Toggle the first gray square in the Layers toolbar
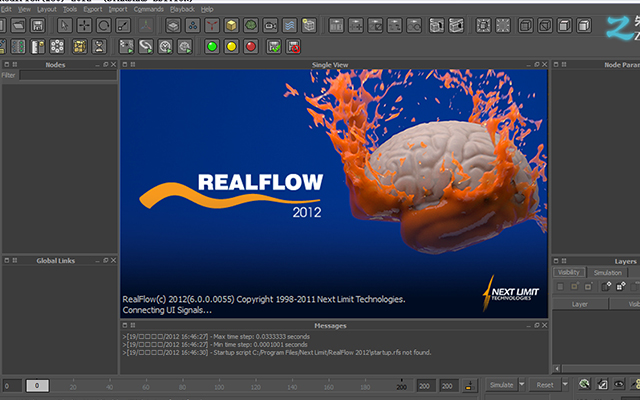The width and height of the screenshot is (640, 400). click(560, 287)
